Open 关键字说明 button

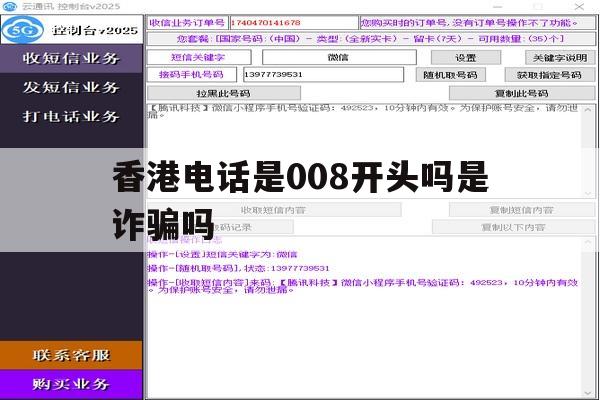[560, 58]
